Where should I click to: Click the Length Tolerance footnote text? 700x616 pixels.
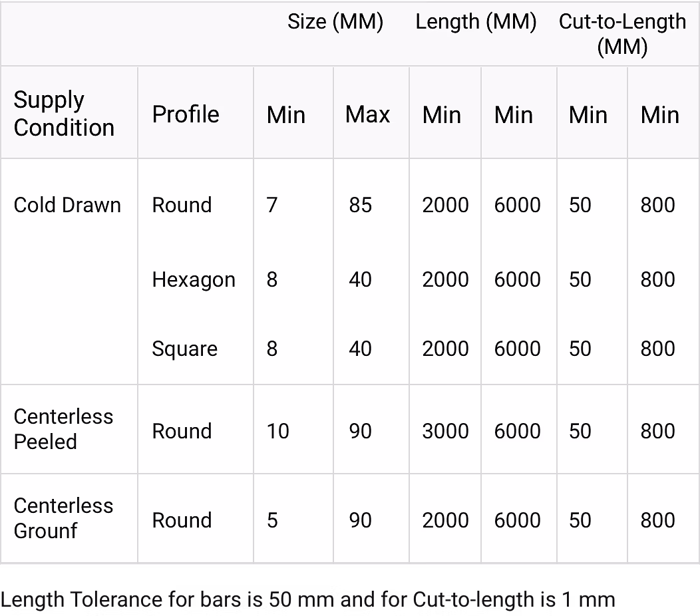pyautogui.click(x=307, y=600)
